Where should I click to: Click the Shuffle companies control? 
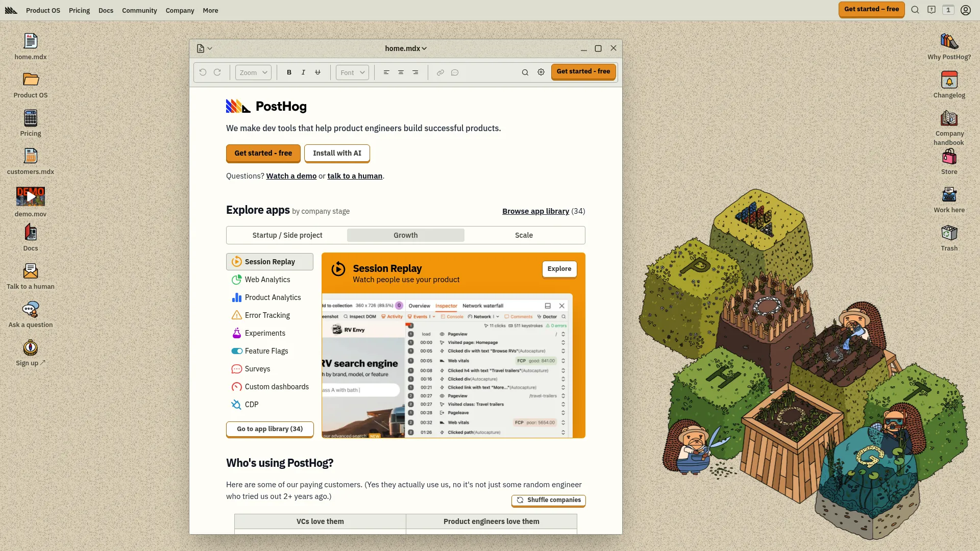pos(548,500)
